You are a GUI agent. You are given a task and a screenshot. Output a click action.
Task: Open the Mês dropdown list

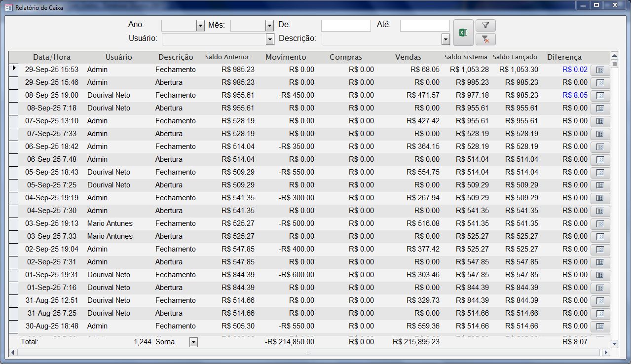[269, 26]
